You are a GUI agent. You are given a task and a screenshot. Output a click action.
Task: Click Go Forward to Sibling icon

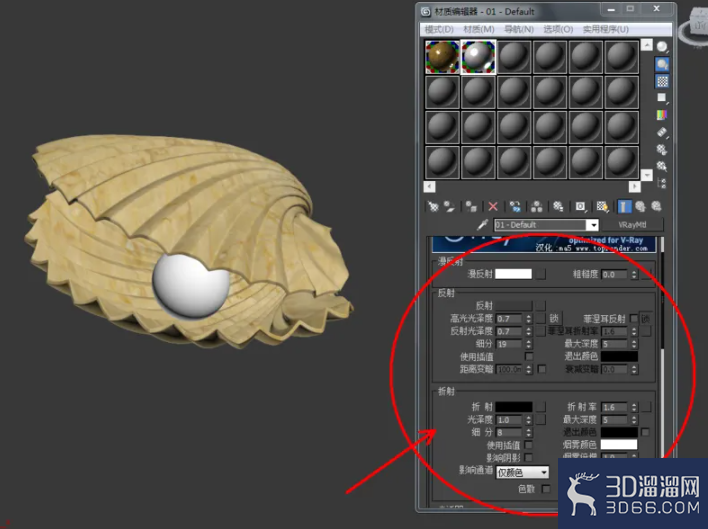pos(657,207)
